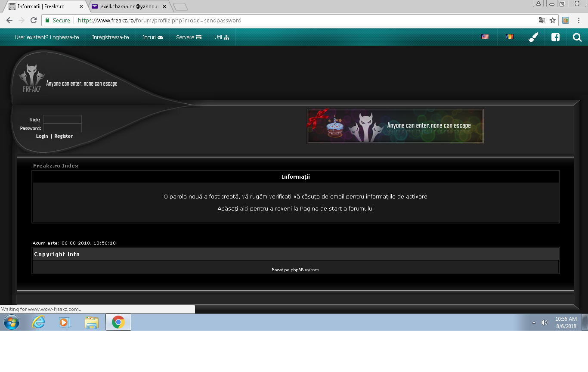The width and height of the screenshot is (588, 372).
Task: Click the 'Acum este: 06-08-2018, 10:56:18' text
Action: pyautogui.click(x=74, y=243)
